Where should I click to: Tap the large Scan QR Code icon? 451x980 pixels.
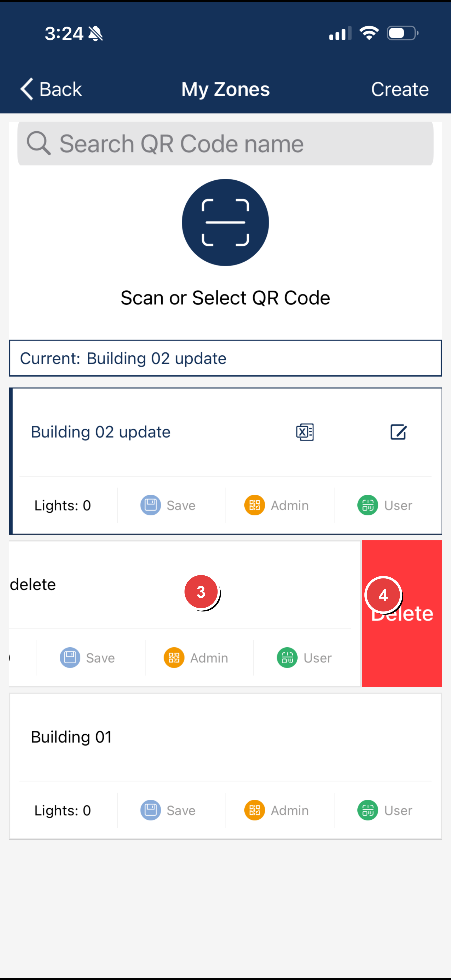[226, 222]
